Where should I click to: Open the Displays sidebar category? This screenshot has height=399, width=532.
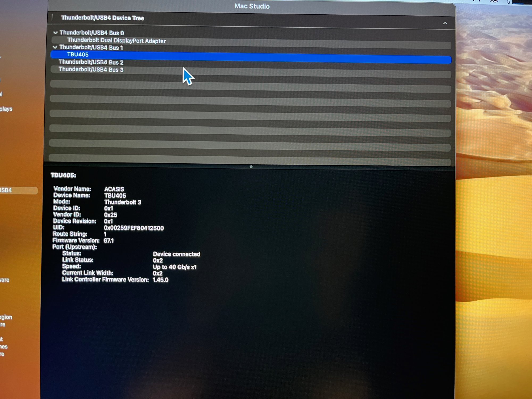(6, 109)
